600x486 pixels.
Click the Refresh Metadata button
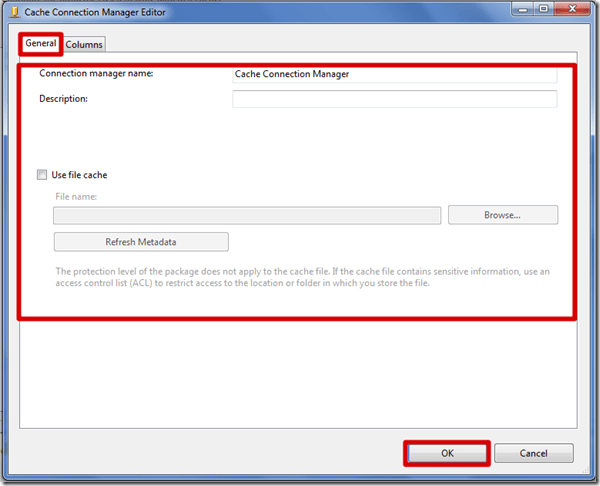141,242
